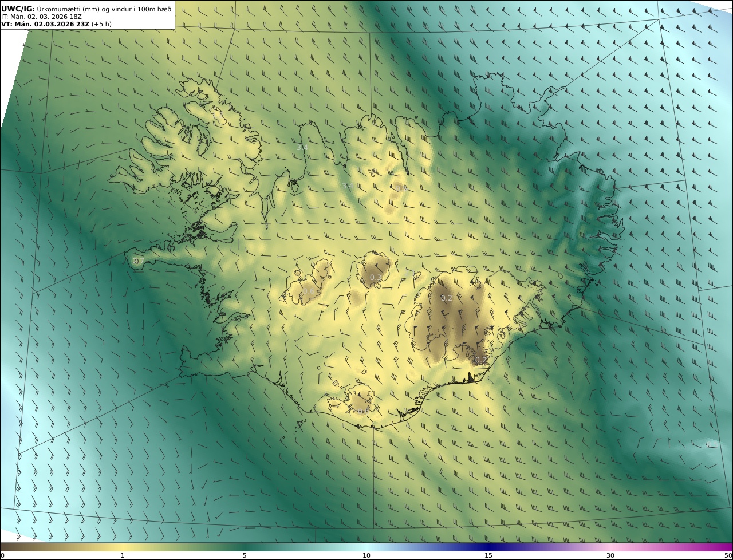Pick the pale cyan band above the 10 tick
The height and width of the screenshot is (560, 733).
[x=366, y=547]
